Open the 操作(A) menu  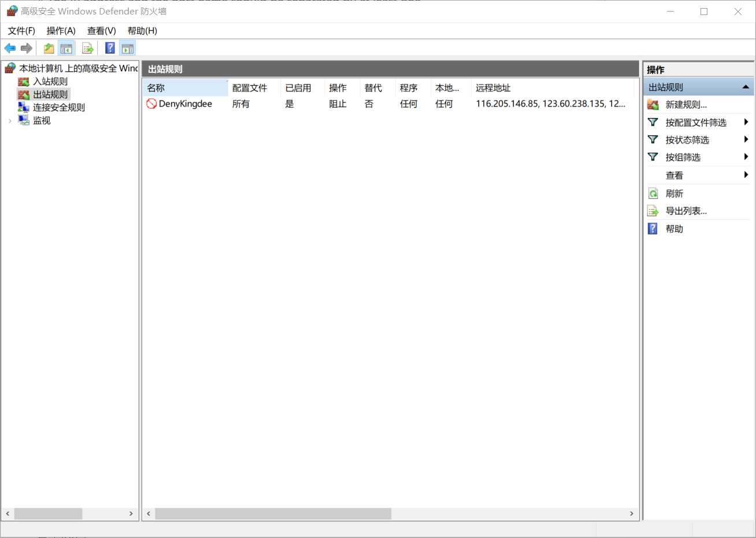[x=61, y=31]
